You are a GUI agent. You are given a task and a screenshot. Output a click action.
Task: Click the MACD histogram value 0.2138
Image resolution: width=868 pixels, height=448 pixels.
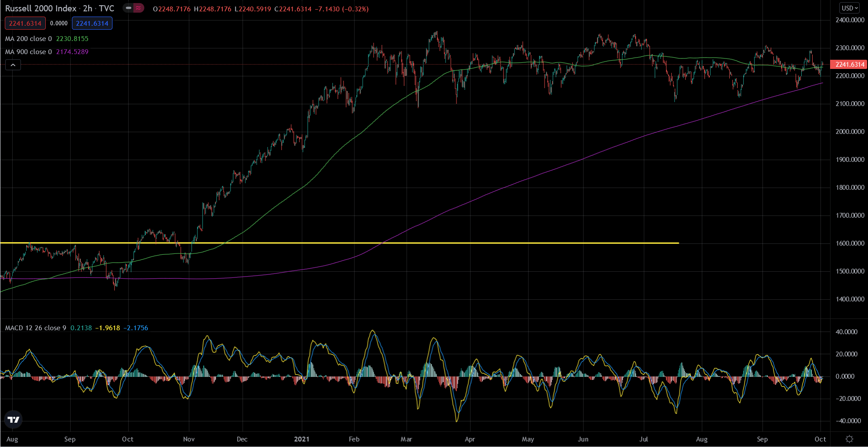point(81,328)
